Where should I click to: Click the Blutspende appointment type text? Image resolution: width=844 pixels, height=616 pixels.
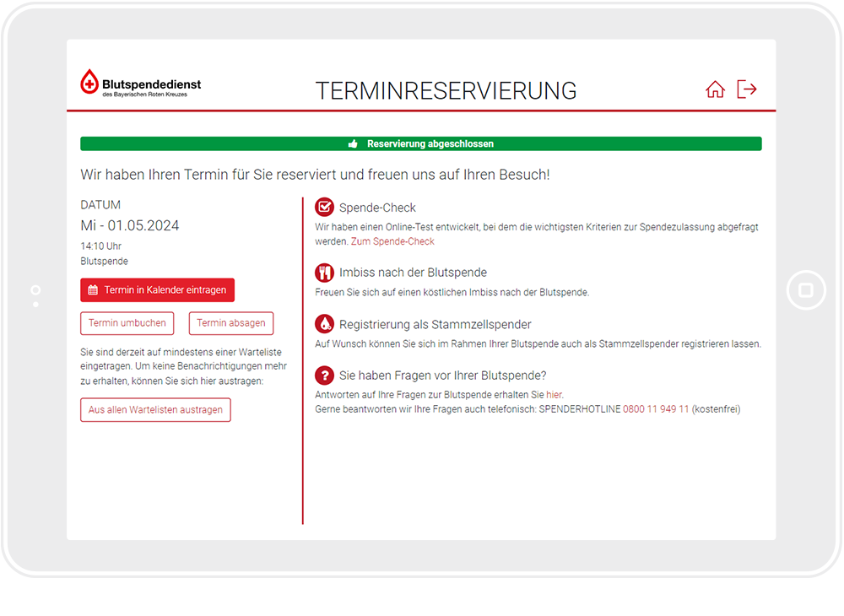[105, 262]
